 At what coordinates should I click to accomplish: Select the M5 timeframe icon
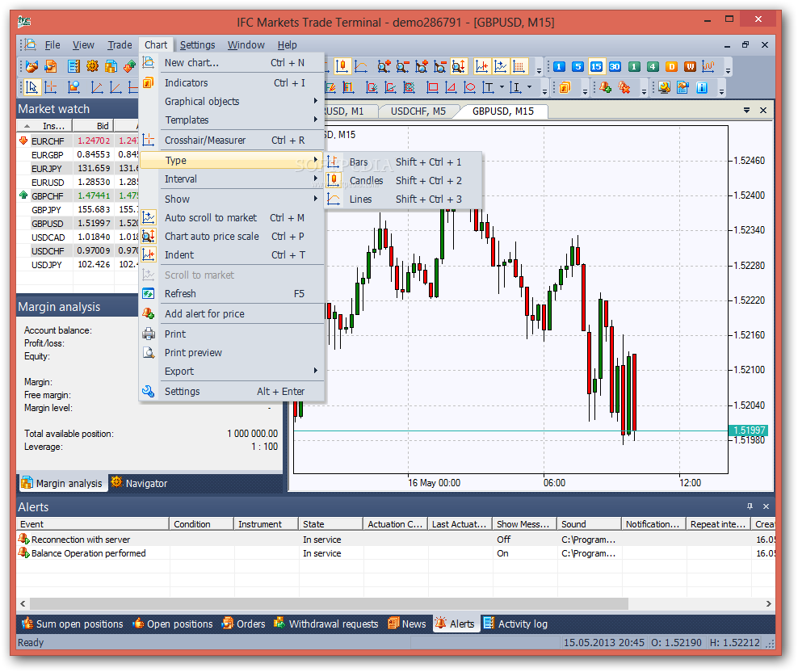(x=577, y=67)
